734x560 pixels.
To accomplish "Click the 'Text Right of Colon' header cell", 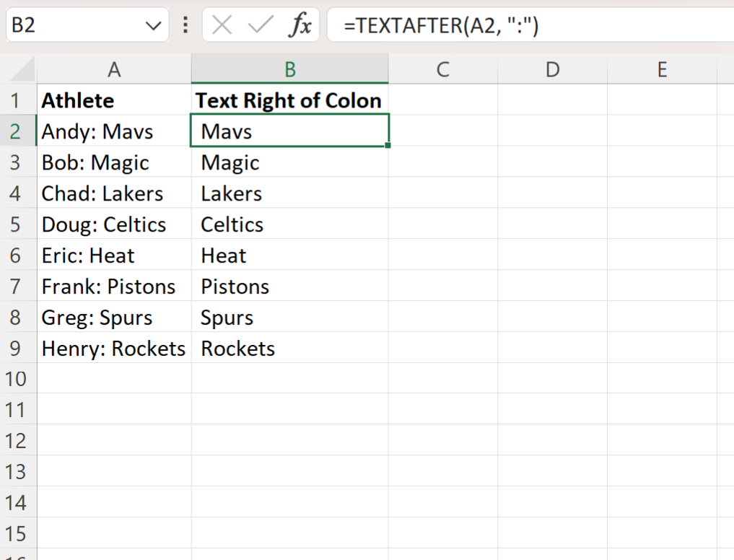I will point(289,100).
